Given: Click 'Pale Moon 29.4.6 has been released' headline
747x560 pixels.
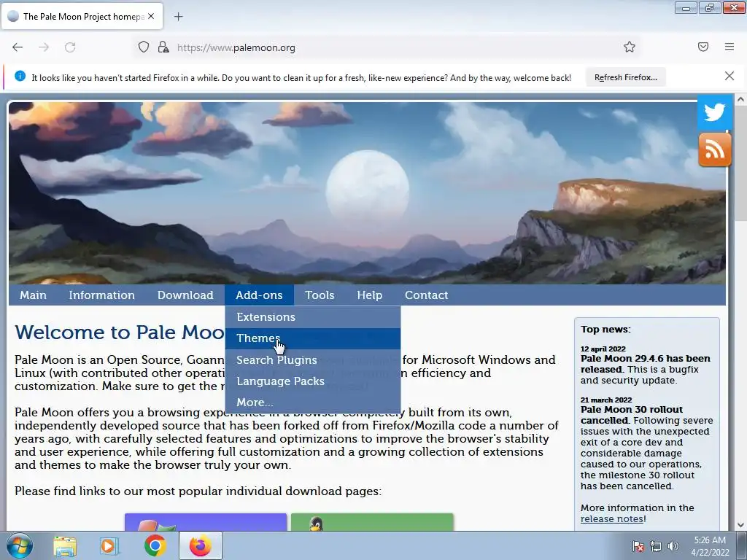Looking at the screenshot, I should [646, 364].
